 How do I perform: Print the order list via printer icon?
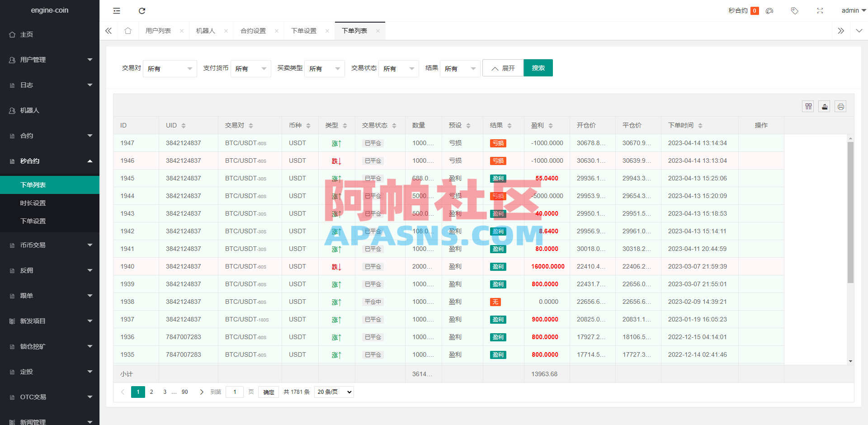(841, 106)
